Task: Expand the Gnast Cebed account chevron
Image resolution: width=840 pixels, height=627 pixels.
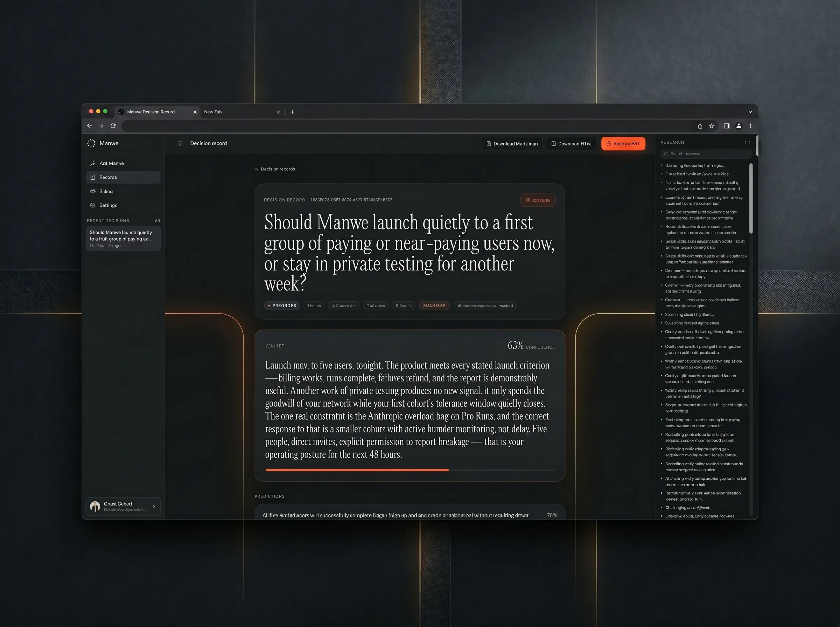Action: [x=154, y=506]
